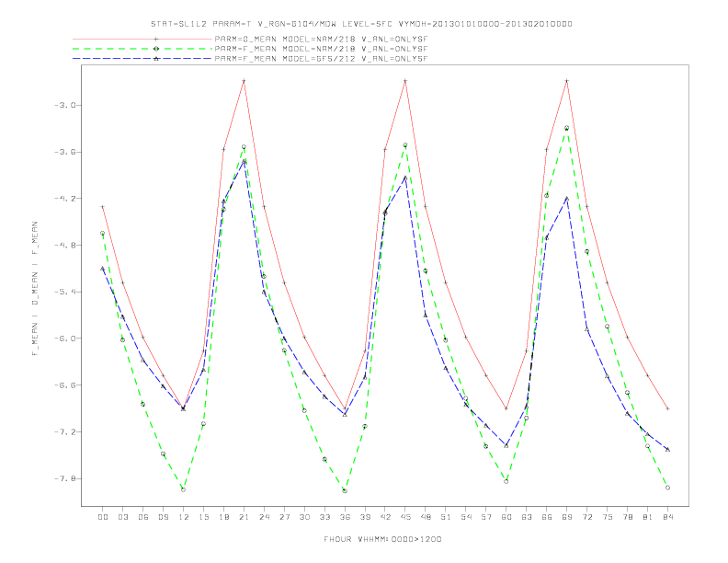Image resolution: width=728 pixels, height=563 pixels.
Task: Click the triangle marker on the blue legend line
Action: click(x=156, y=59)
